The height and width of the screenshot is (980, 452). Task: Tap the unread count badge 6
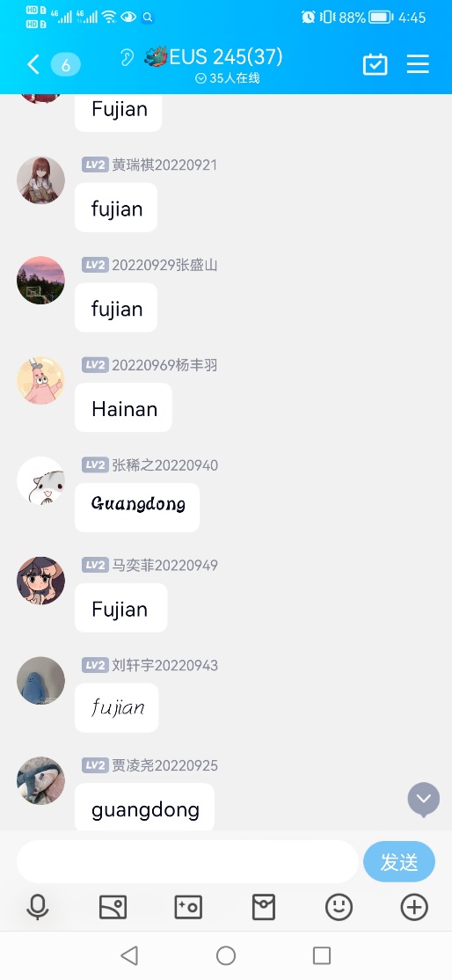pyautogui.click(x=66, y=64)
